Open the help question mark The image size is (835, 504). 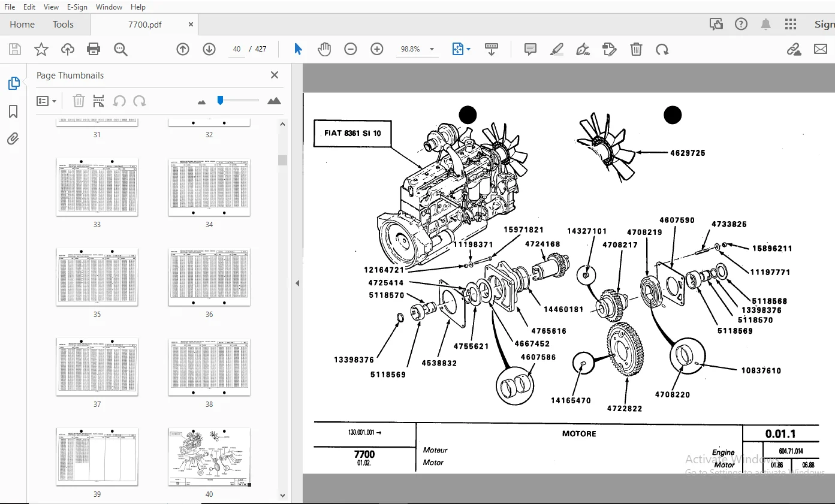coord(741,24)
